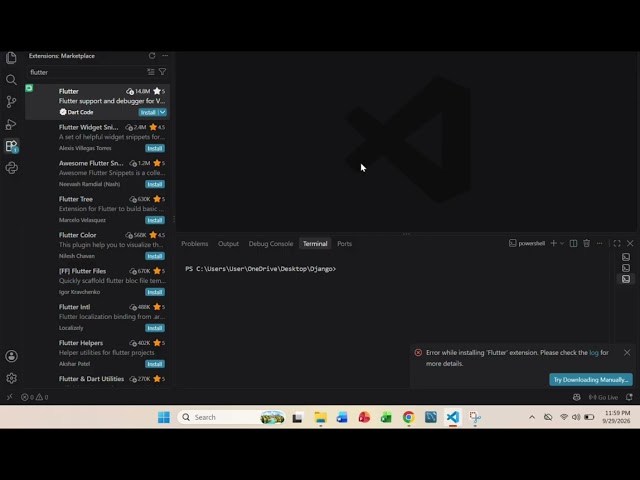This screenshot has width=640, height=480.
Task: Create a new terminal with plus icon
Action: 553,243
